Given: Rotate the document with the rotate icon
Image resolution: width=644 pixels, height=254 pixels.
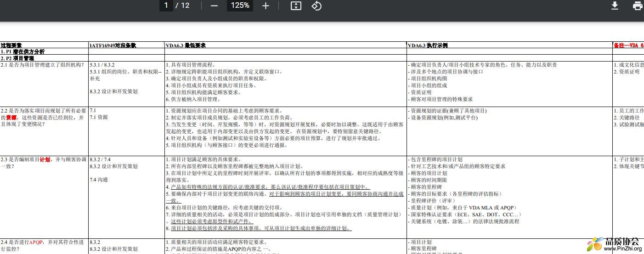Looking at the screenshot, I should click(x=316, y=6).
